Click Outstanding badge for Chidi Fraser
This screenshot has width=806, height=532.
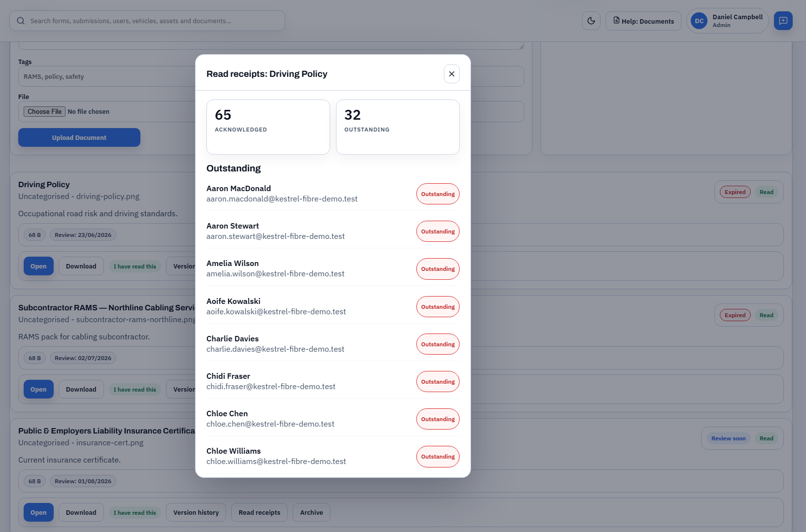pos(437,382)
